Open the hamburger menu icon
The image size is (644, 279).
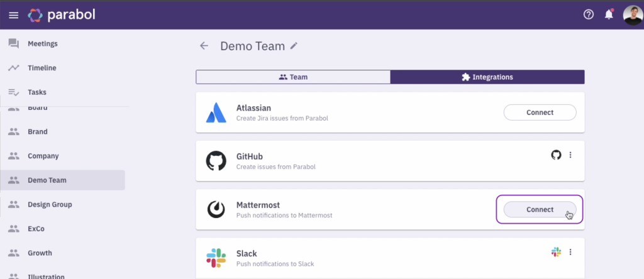coord(14,15)
